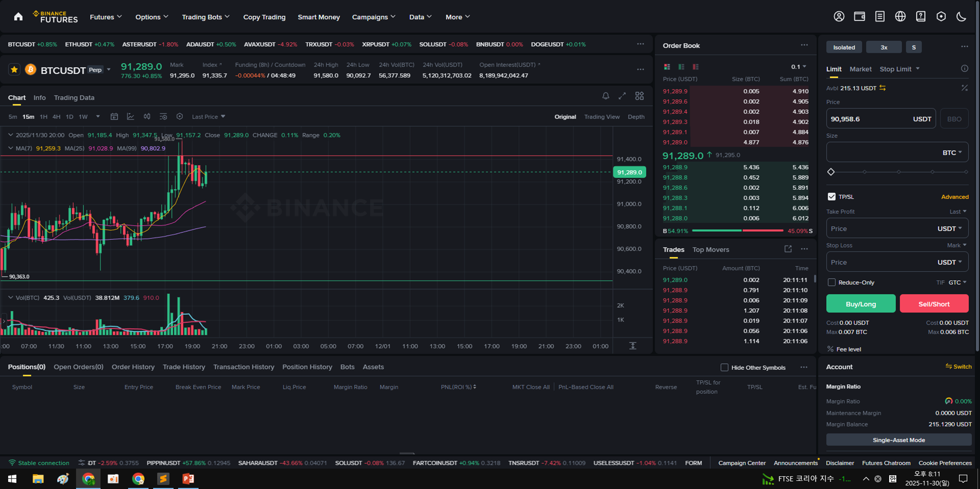The width and height of the screenshot is (980, 489).
Task: Pop out the Trades panel
Action: (x=788, y=249)
